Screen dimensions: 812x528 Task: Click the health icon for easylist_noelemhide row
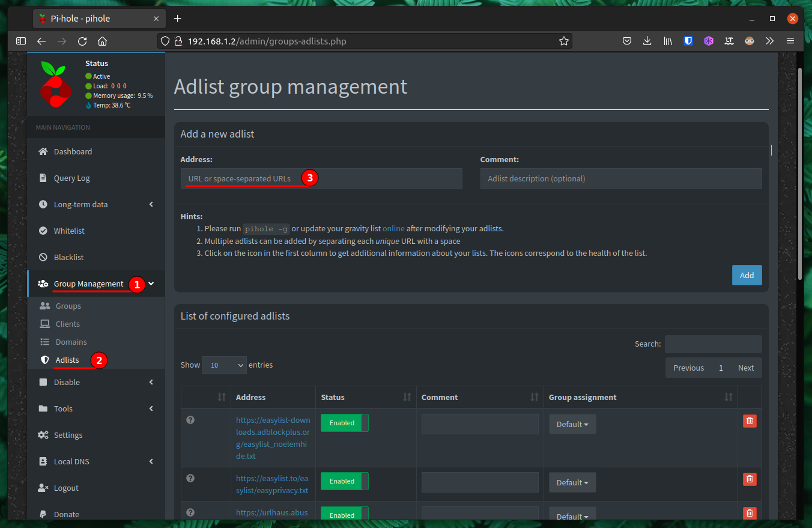(190, 420)
